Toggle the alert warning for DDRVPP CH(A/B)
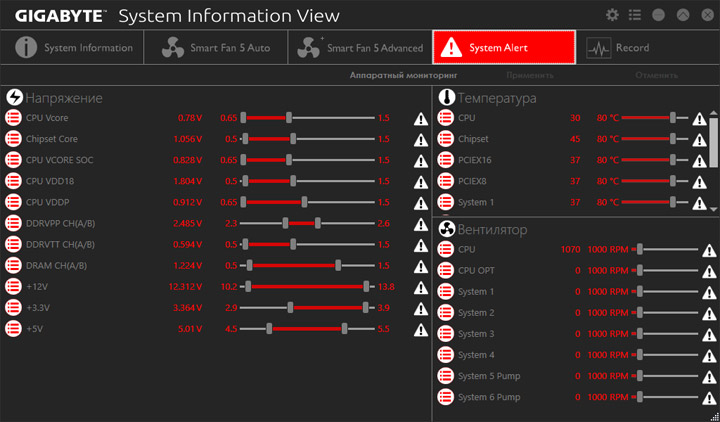Viewport: 720px width, 422px height. point(421,225)
